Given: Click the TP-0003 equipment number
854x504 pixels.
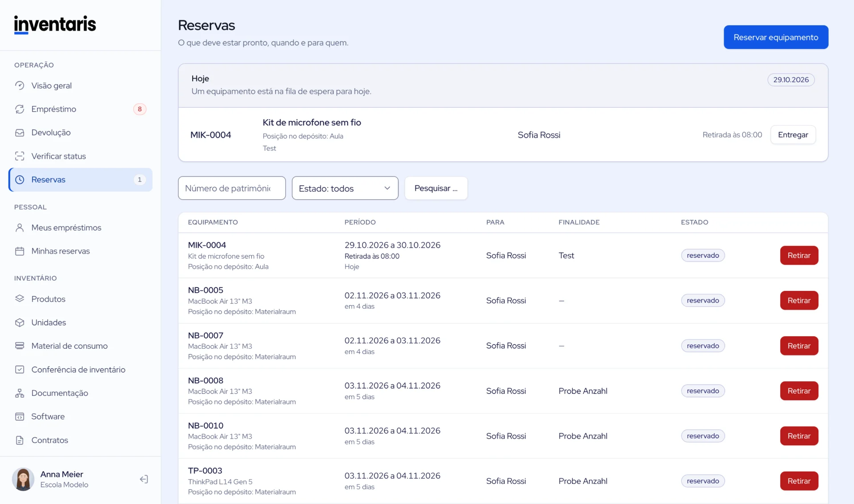Looking at the screenshot, I should click(x=205, y=471).
